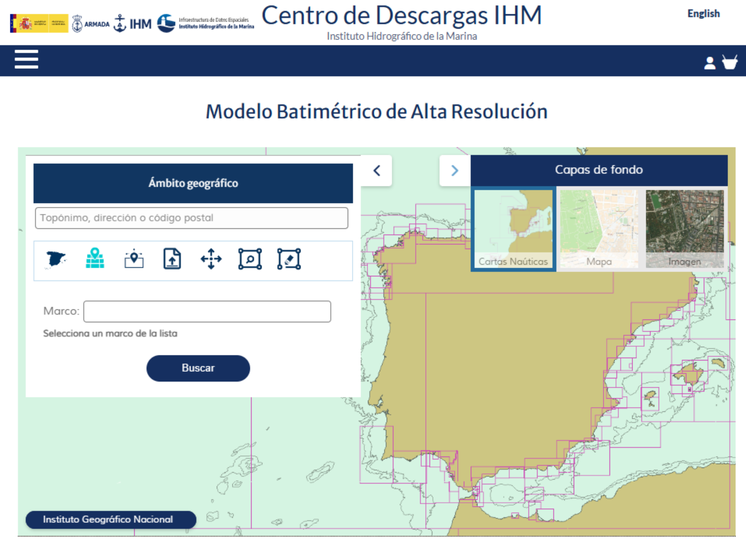The width and height of the screenshot is (746, 560).
Task: Select the rectangle zoom search tool
Action: click(250, 259)
